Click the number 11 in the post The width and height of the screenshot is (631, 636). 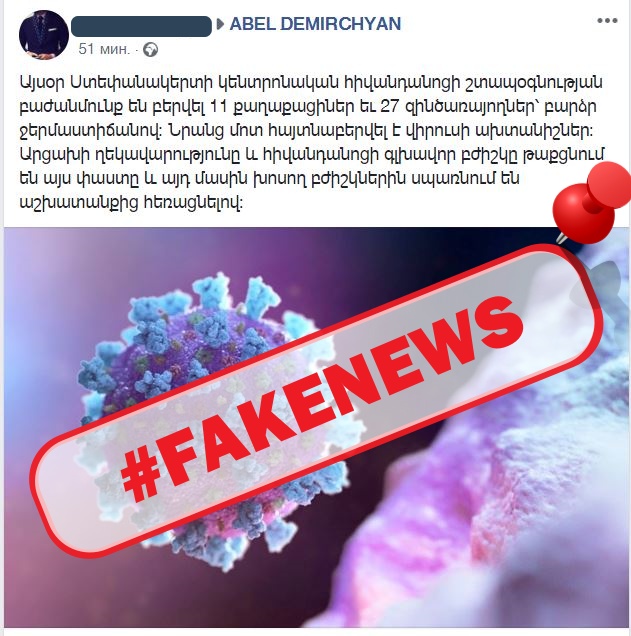tap(221, 107)
